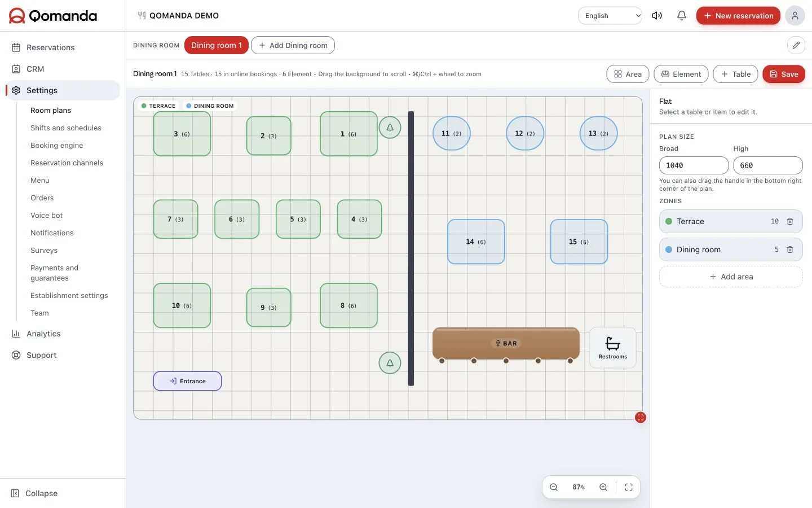Click the fit-to-screen icon next to zoom

pos(629,487)
